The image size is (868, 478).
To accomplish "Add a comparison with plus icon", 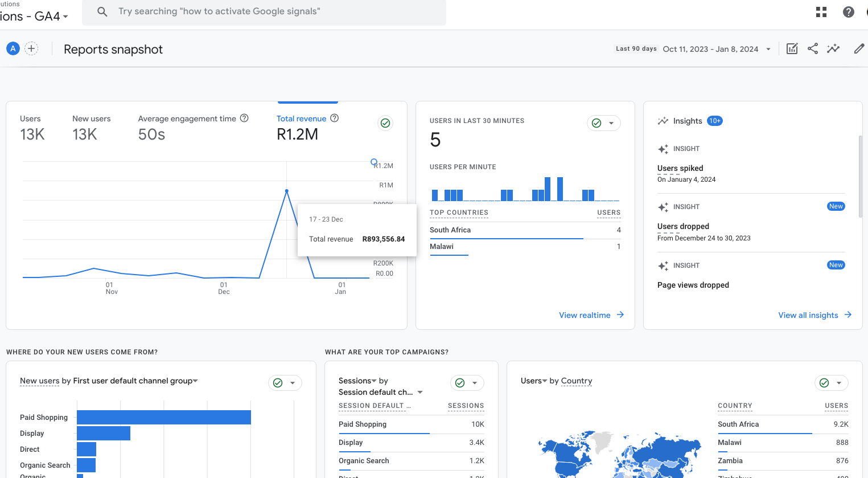I will [x=32, y=48].
